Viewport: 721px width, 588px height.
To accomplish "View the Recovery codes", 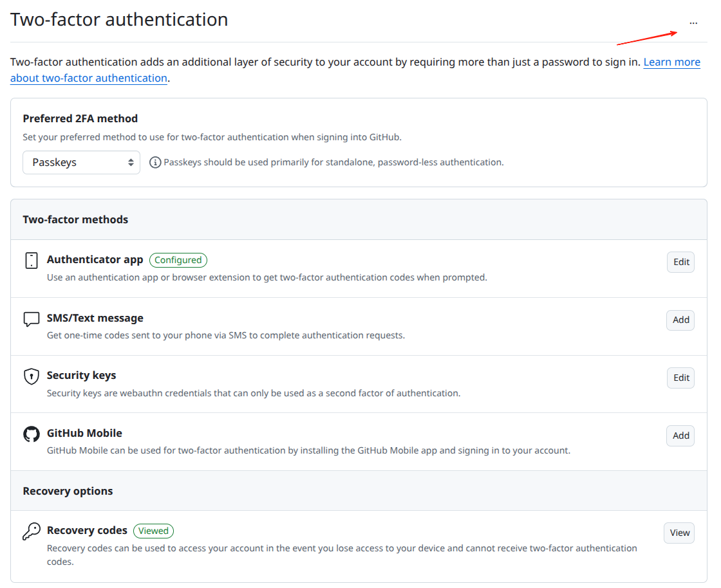I will coord(679,533).
